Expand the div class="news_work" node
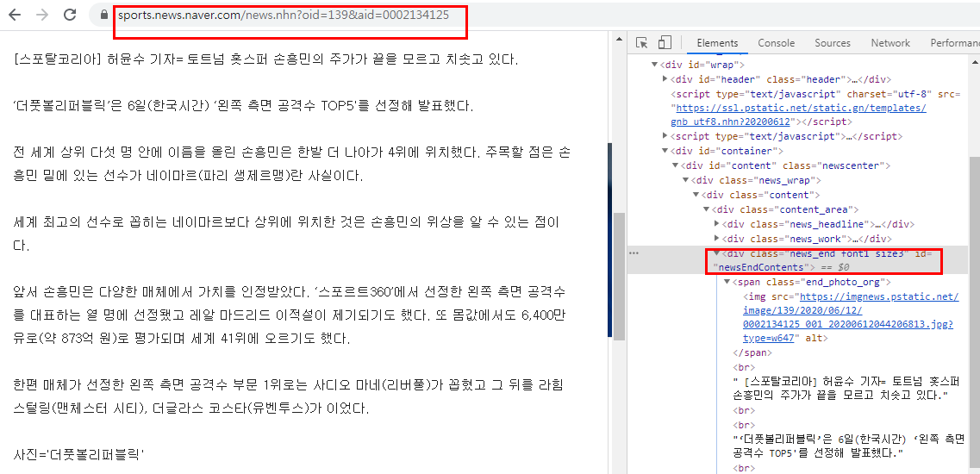This screenshot has height=474, width=980. 717,239
